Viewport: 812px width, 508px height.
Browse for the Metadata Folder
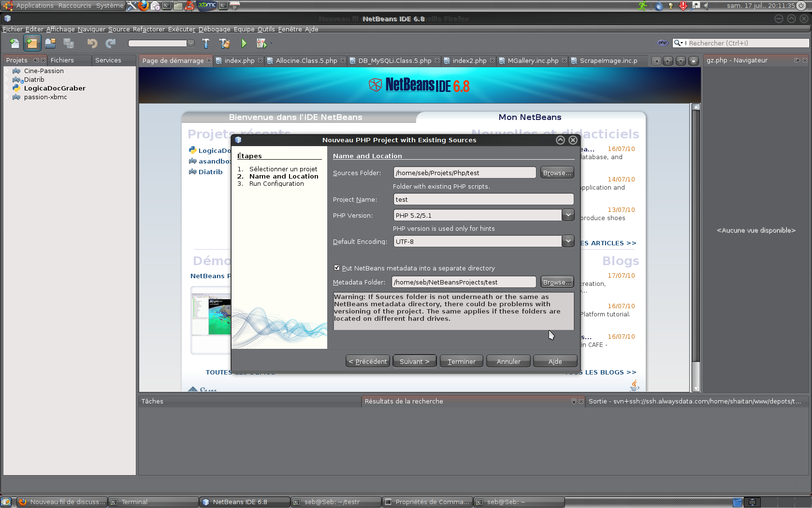coord(557,282)
